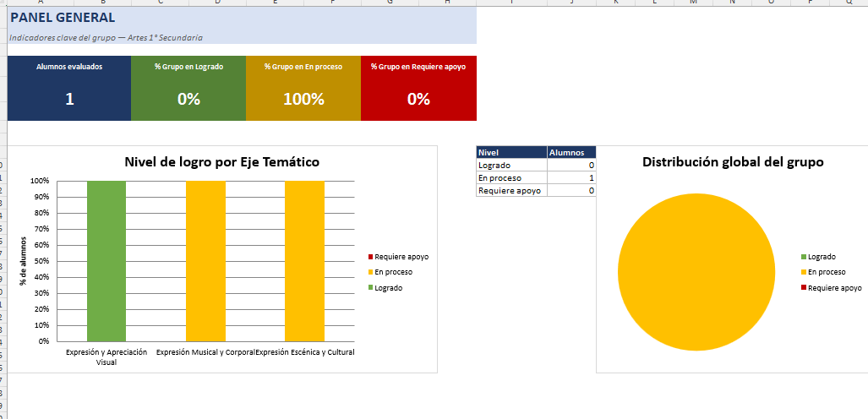Select the 'Expresión y Apreciación Visual' axis label

[106, 357]
